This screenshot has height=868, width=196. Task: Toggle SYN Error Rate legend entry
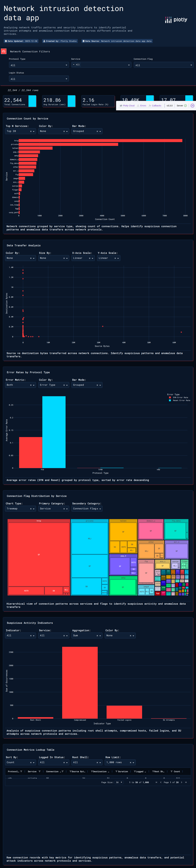tap(180, 397)
